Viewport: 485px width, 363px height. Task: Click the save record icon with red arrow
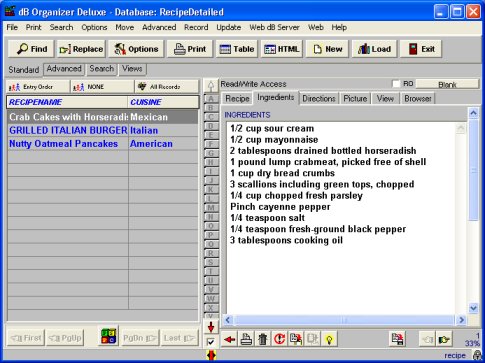(x=397, y=339)
